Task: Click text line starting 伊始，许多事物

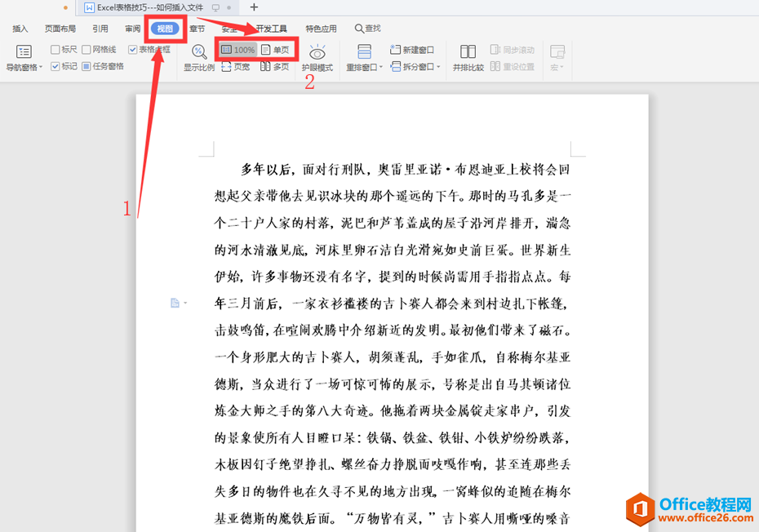Action: pos(393,277)
